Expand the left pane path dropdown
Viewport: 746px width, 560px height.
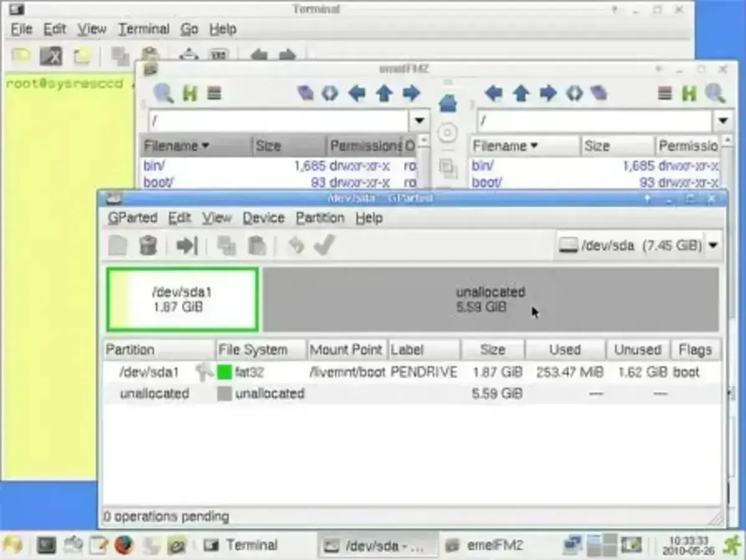pos(419,120)
